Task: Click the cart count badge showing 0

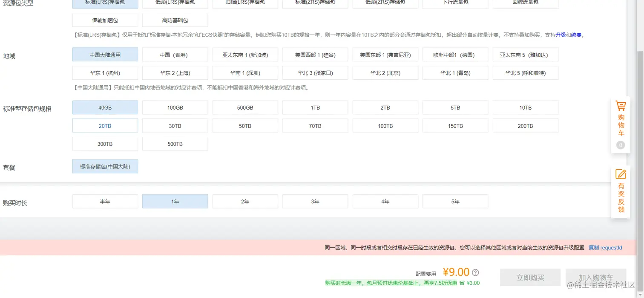Action: (621, 145)
